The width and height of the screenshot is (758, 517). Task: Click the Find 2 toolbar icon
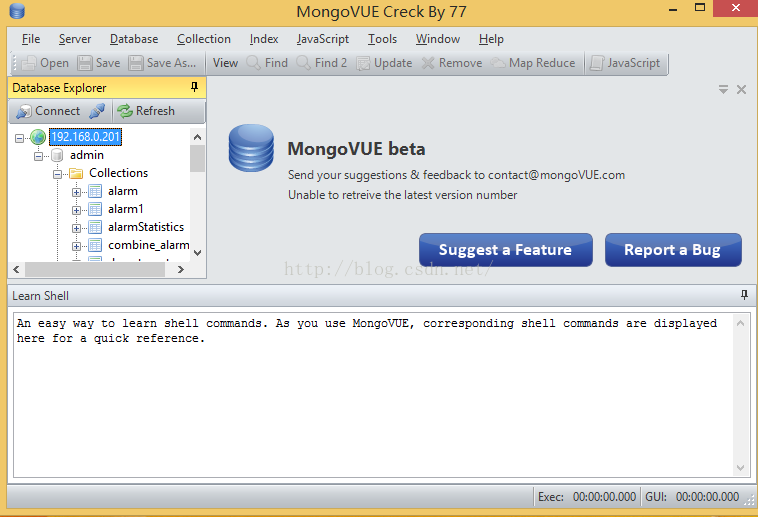pos(304,63)
